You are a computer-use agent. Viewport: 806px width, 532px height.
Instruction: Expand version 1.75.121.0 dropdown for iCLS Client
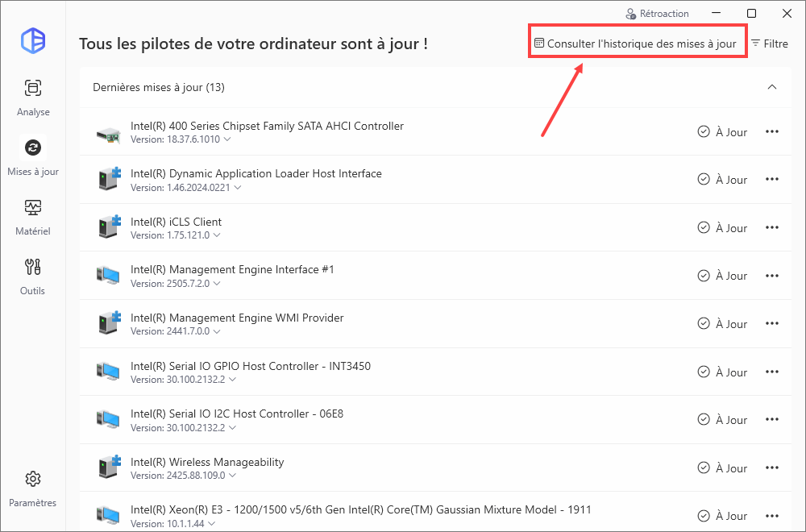(217, 235)
